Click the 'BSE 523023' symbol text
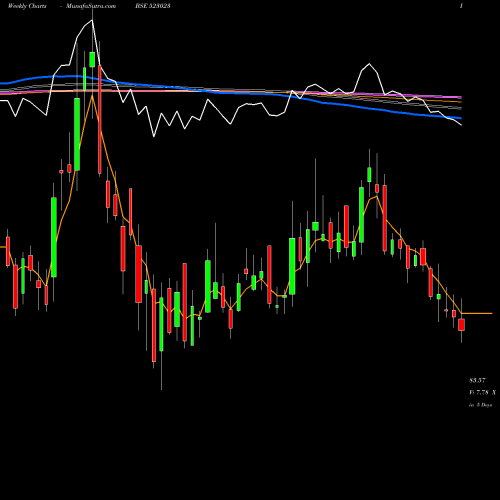500x500 pixels. tap(153, 6)
